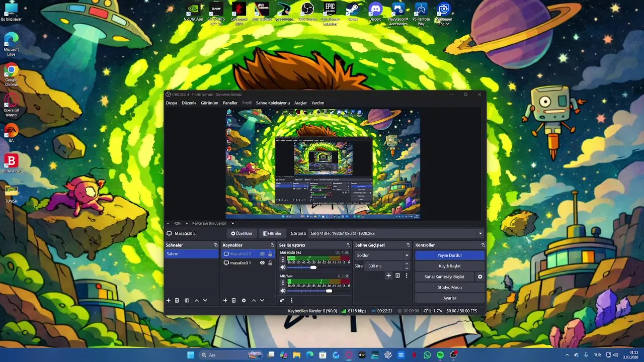This screenshot has height=362, width=644.
Task: Increase Süre duration stepper up arrow
Action: point(407,264)
